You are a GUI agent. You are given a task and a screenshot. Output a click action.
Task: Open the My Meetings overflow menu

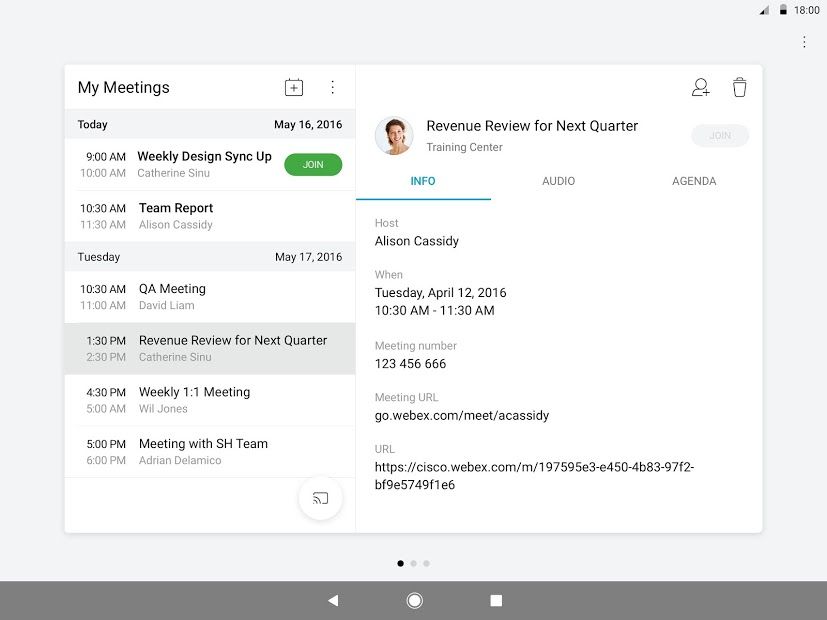[333, 87]
